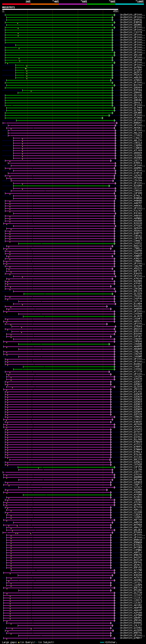The height and width of the screenshot is (644, 146).
Task: Choose hit UniRef100_A6XVR2
Action: pos(131,605)
